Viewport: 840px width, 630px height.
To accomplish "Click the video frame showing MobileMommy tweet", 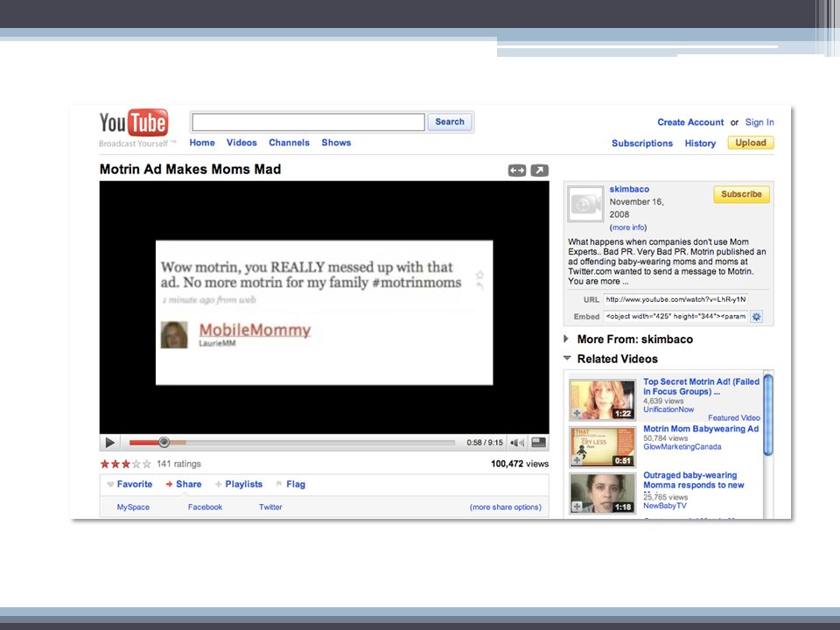I will (324, 307).
